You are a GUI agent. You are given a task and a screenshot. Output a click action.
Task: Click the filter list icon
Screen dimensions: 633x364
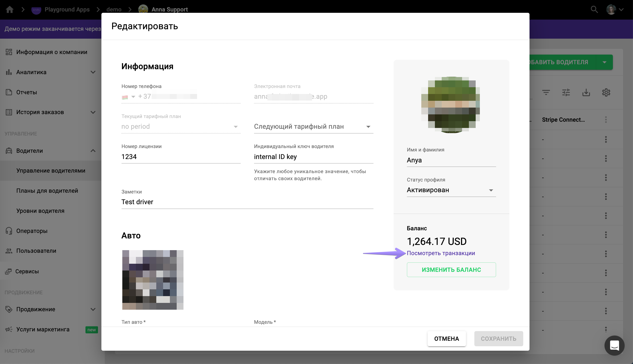546,92
